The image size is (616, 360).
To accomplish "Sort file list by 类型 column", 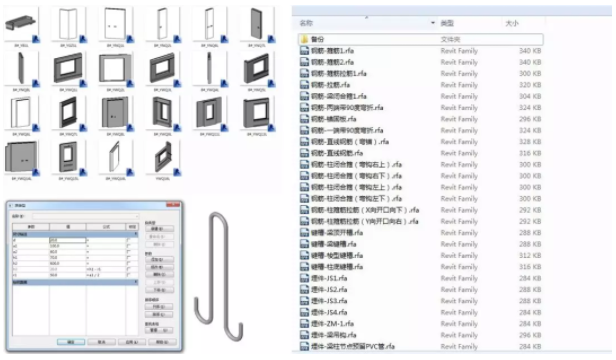I will tap(447, 23).
